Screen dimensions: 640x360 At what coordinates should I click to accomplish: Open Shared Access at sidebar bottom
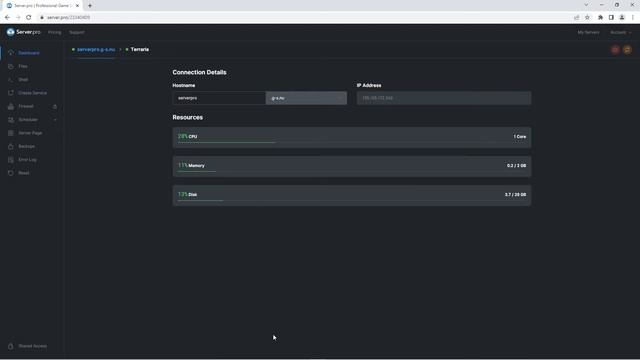pos(33,346)
